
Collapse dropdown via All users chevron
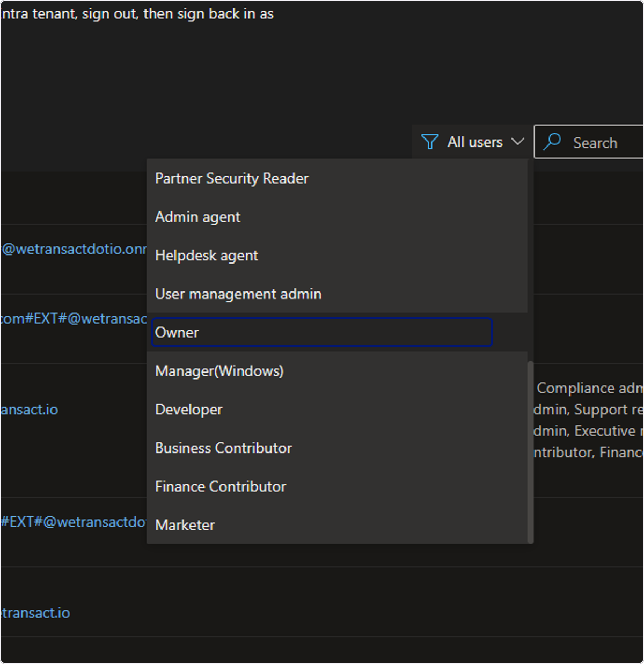517,142
